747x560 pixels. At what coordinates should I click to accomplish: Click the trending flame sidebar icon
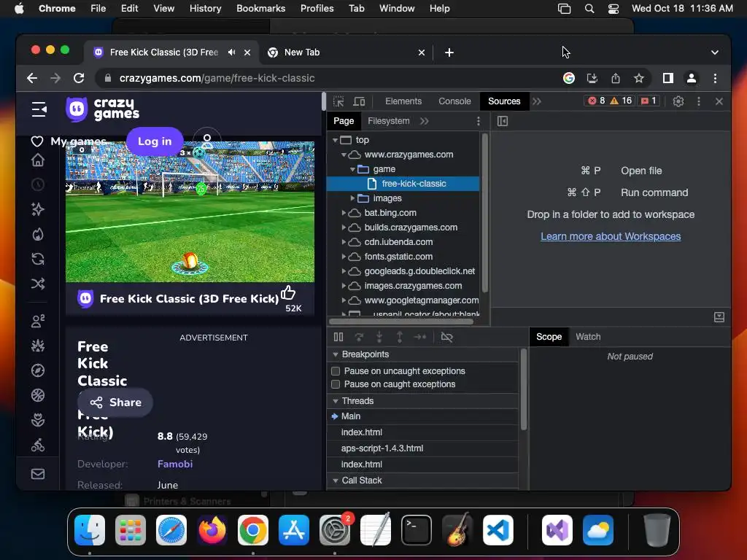click(38, 234)
